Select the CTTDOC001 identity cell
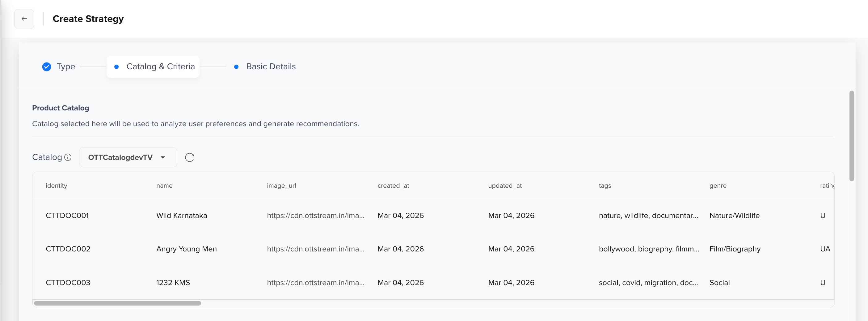Viewport: 868px width, 321px height. [x=67, y=216]
